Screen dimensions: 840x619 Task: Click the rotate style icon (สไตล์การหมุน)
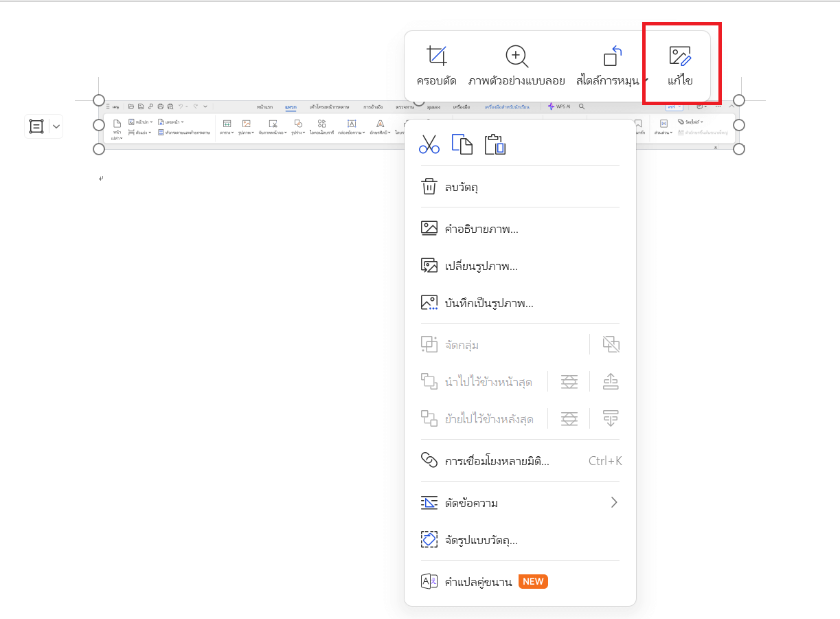611,56
